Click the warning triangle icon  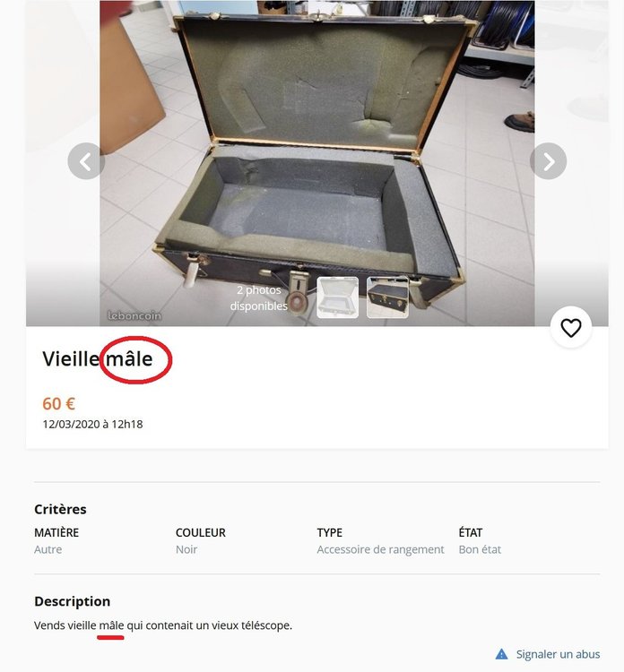point(501,654)
